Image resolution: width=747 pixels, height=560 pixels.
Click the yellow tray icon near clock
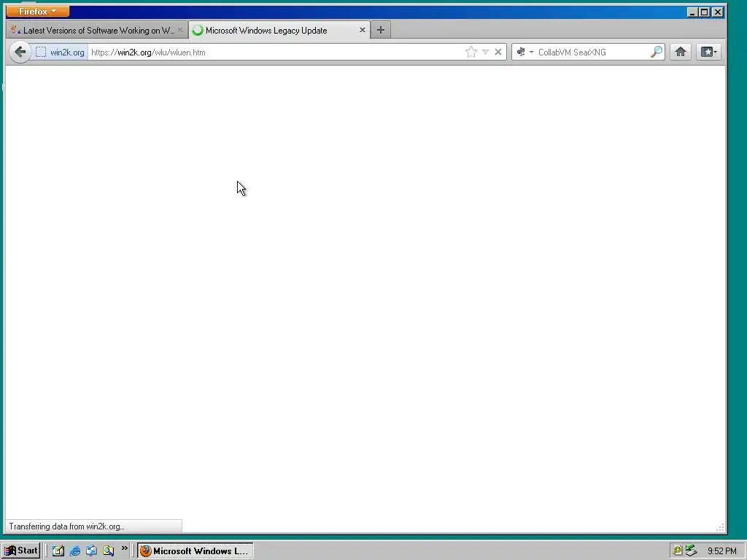click(x=677, y=551)
